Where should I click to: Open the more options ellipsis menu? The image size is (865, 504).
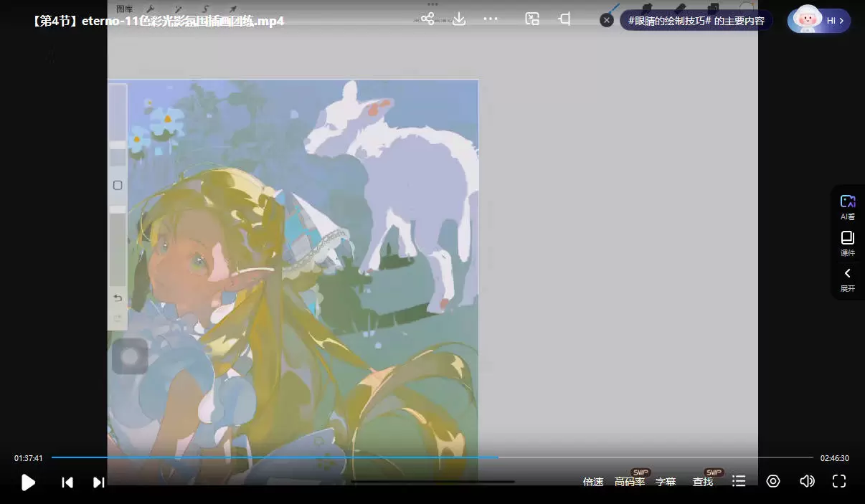click(x=491, y=19)
